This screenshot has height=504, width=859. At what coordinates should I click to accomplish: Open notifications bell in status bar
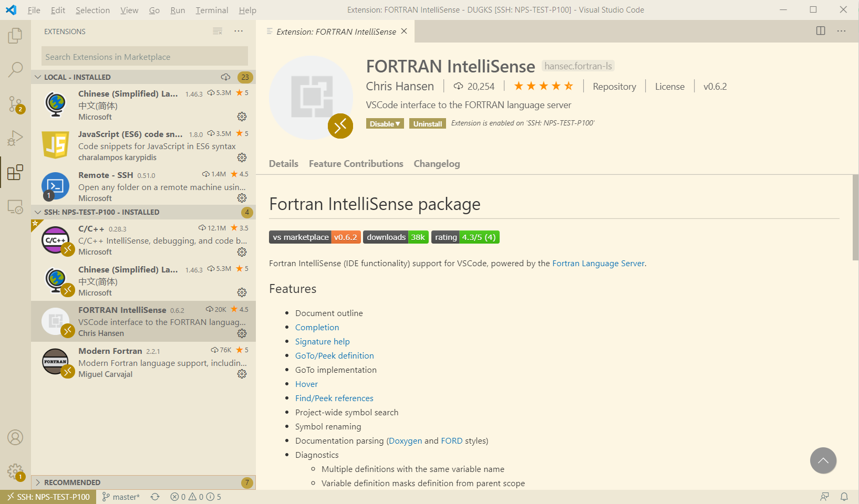[844, 497]
